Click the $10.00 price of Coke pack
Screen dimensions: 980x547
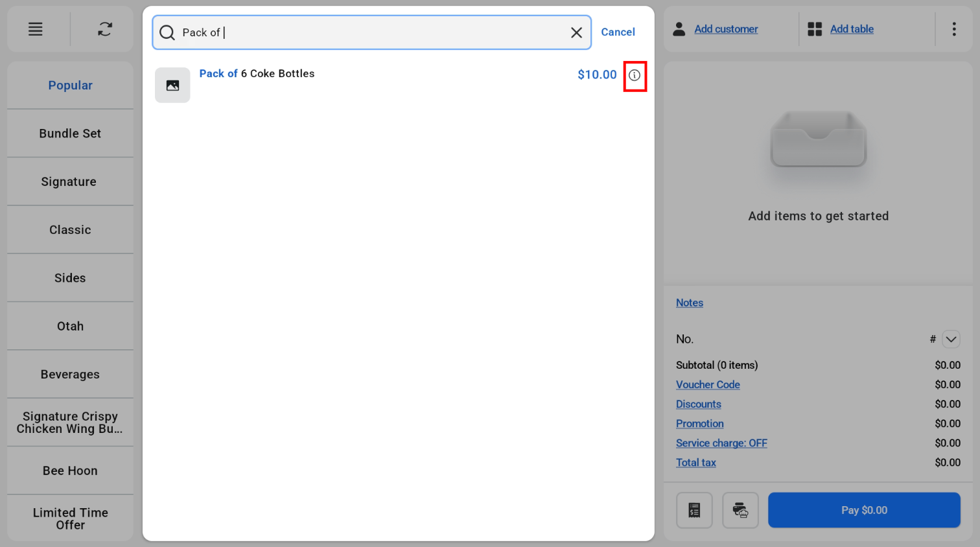point(597,75)
